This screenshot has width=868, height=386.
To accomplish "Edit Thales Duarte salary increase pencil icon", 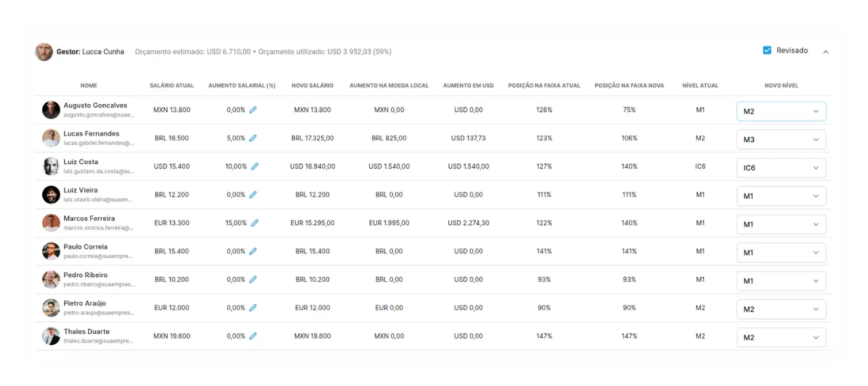I will click(x=253, y=337).
